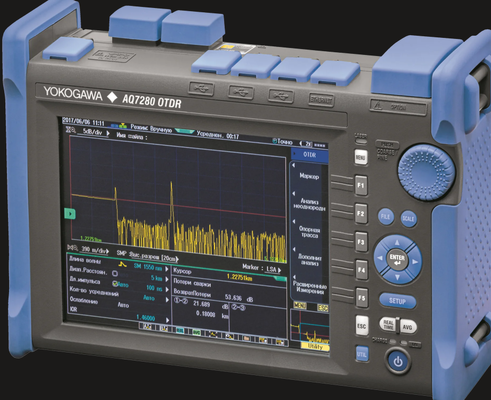Hit the F1 soft key
Screen dimensions: 491x400
[x=361, y=185]
